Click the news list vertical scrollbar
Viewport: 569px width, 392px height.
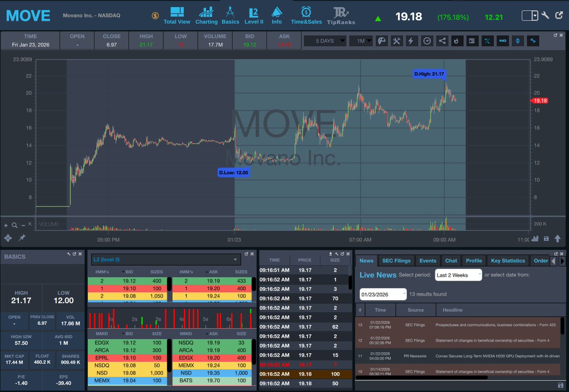pyautogui.click(x=562, y=326)
